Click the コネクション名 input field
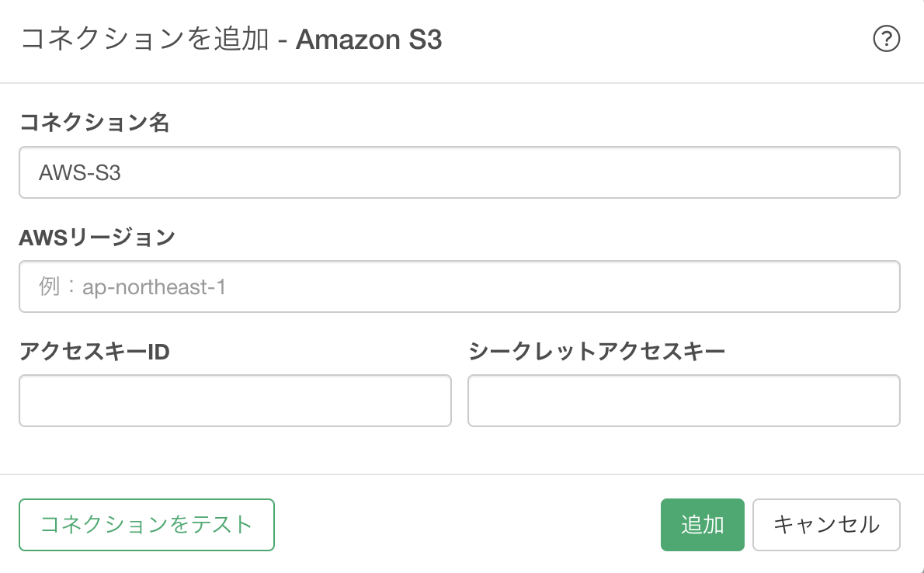Image resolution: width=924 pixels, height=573 pixels. (460, 172)
